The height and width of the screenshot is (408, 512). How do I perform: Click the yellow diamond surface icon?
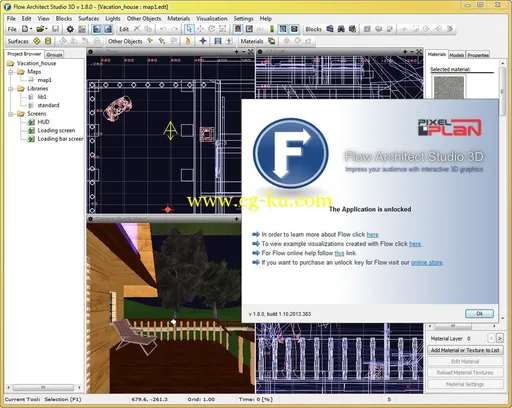[37, 41]
